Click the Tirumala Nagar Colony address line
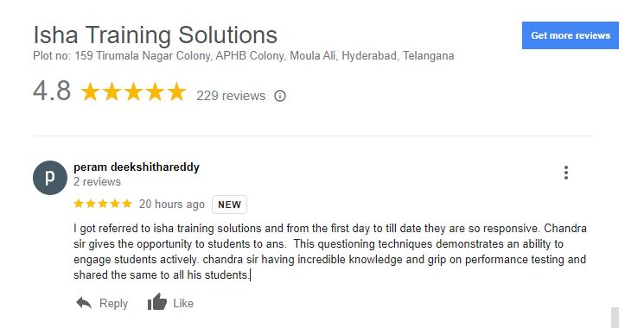Image resolution: width=644 pixels, height=328 pixels. [244, 56]
